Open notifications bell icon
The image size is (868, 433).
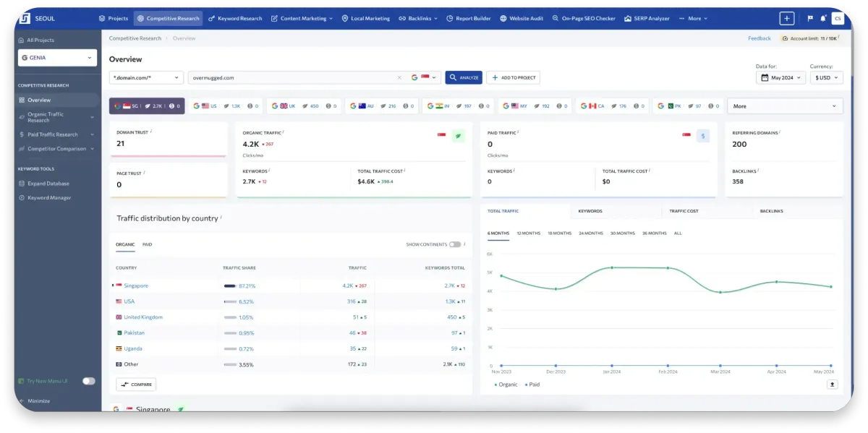(823, 19)
